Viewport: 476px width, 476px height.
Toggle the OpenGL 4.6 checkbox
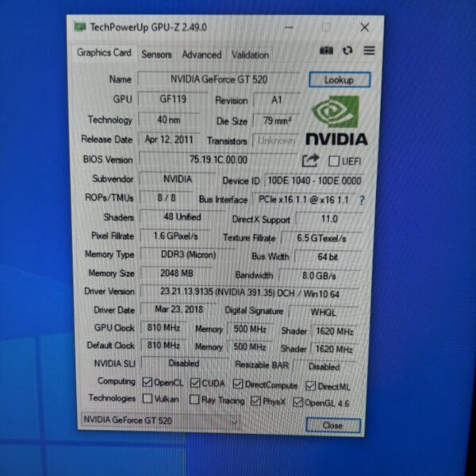(297, 402)
